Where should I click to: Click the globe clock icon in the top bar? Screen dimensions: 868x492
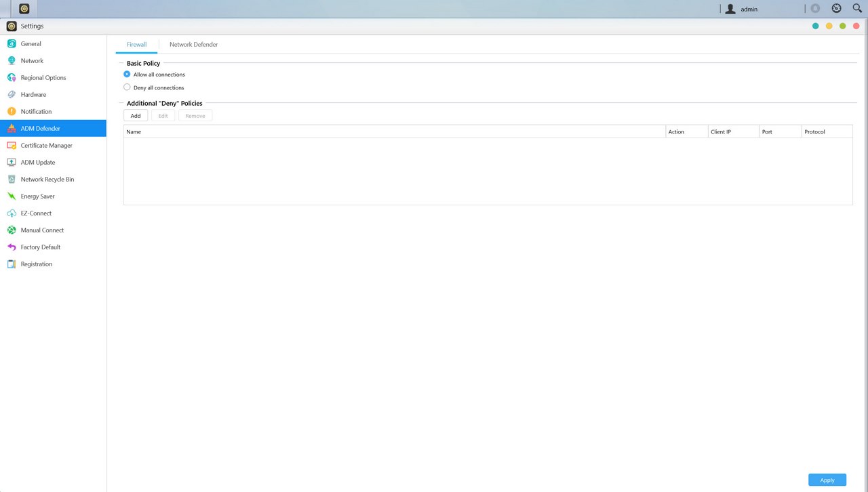coord(837,8)
